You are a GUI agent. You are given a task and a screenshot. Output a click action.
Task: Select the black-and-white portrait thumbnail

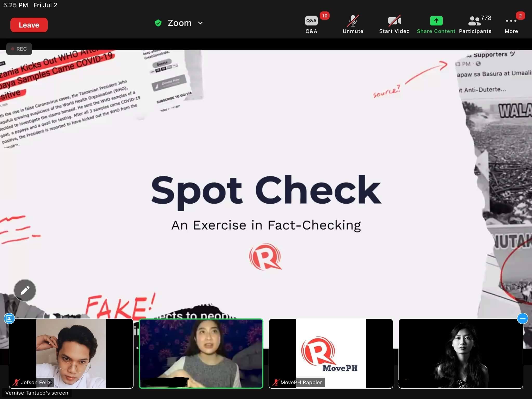(x=461, y=353)
